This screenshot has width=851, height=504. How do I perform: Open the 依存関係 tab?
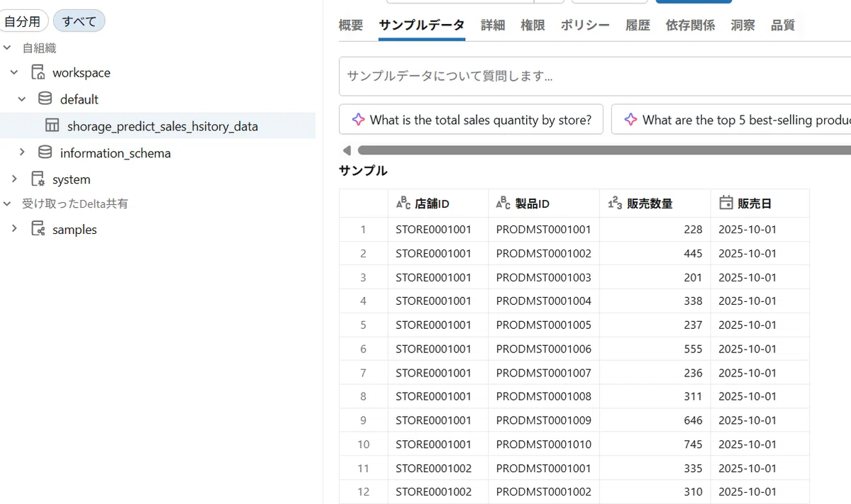[x=690, y=26]
